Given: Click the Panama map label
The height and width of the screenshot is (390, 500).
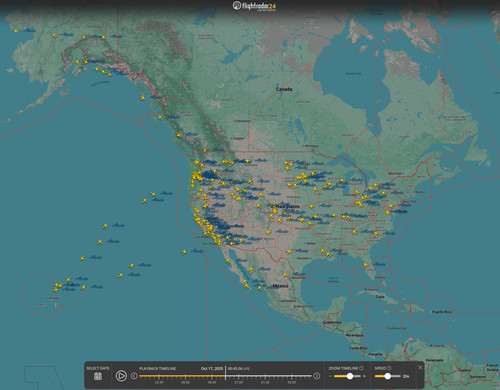Looking at the screenshot, I should (375, 354).
